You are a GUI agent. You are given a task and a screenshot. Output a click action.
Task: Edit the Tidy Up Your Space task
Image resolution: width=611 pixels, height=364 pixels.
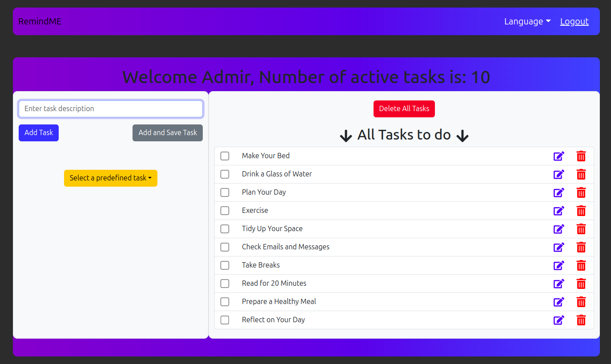(x=559, y=229)
